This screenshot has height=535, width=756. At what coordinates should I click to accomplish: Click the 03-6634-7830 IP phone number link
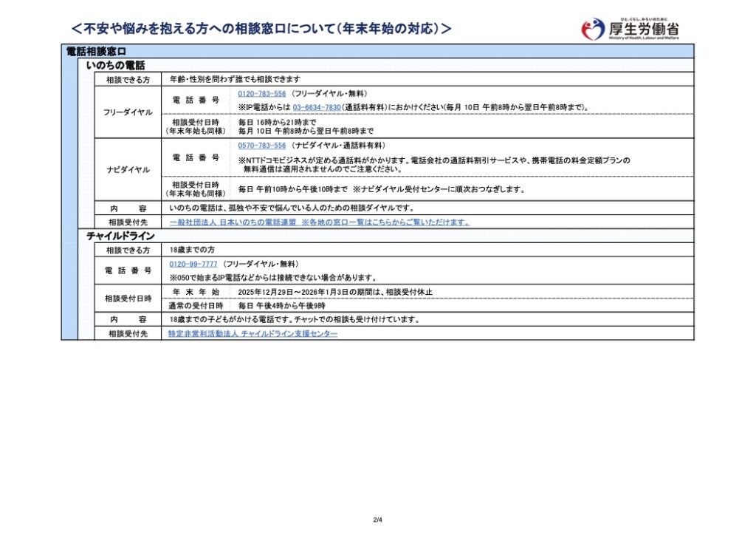click(316, 107)
